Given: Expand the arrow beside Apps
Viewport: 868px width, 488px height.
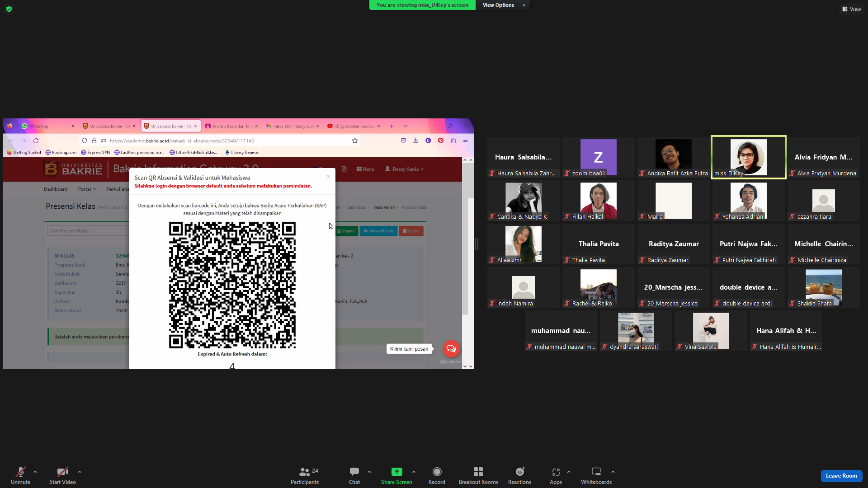Looking at the screenshot, I should 569,472.
